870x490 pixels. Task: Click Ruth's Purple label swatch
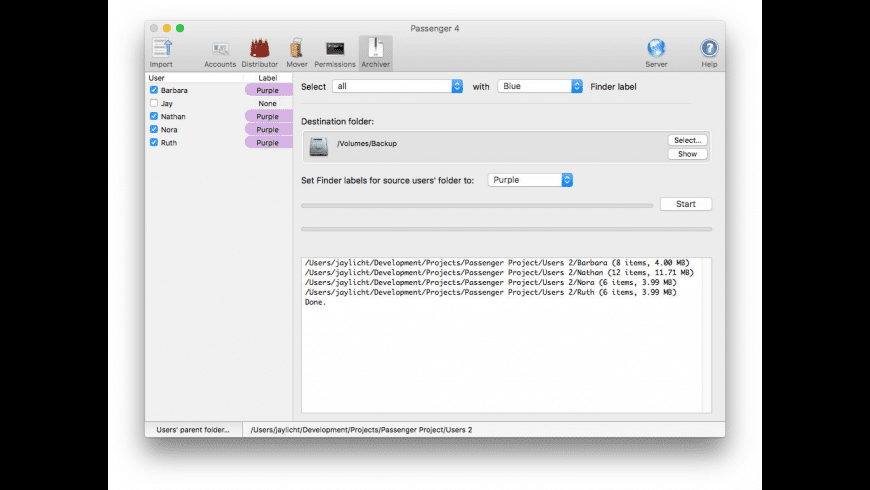(269, 143)
